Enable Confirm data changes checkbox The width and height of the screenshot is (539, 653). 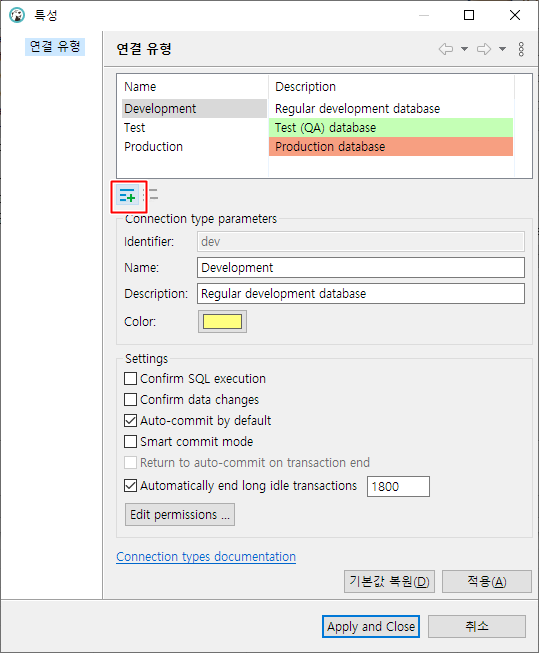coord(130,399)
